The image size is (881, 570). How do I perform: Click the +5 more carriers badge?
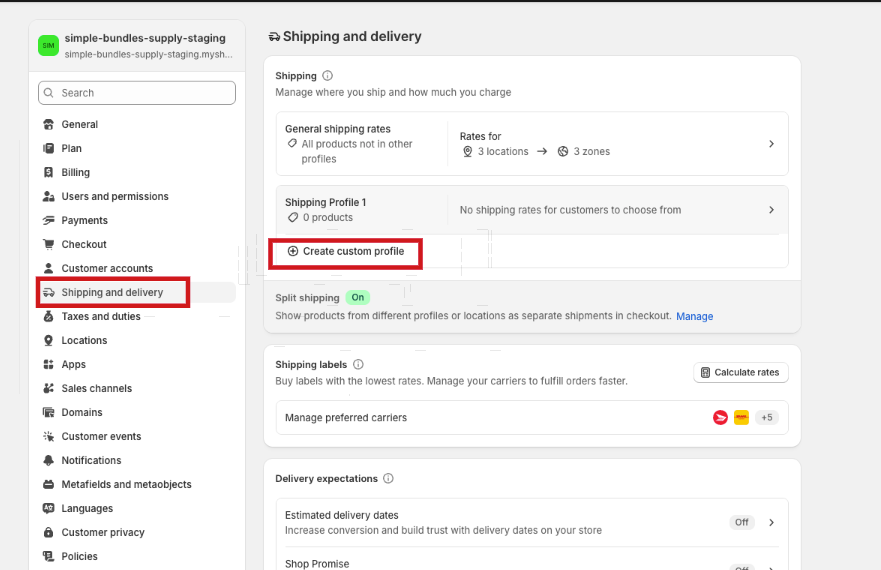point(767,418)
